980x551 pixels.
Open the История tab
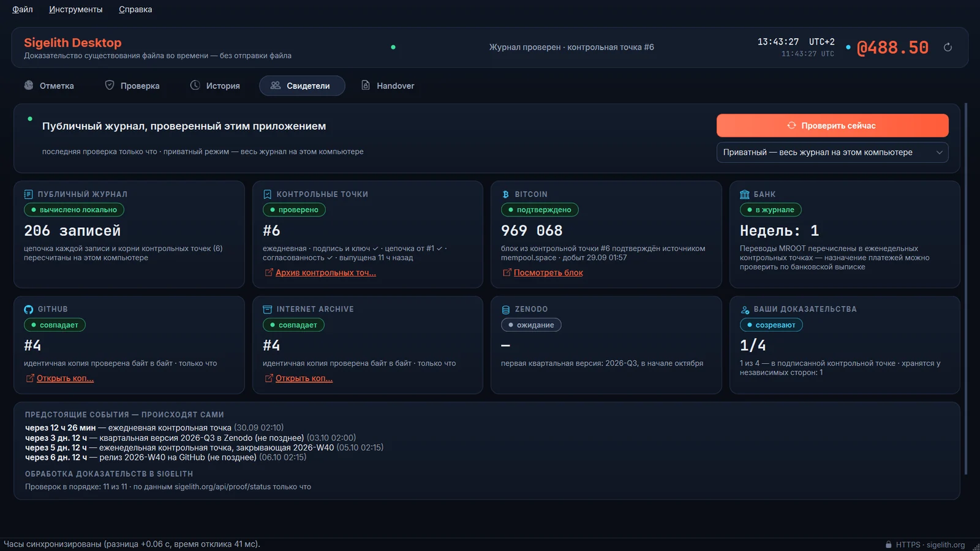coord(215,86)
